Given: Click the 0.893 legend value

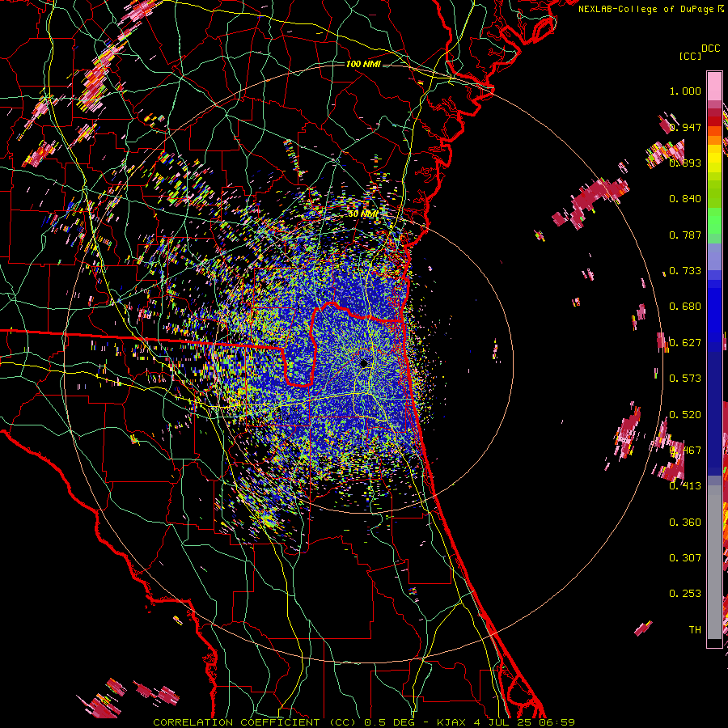Looking at the screenshot, I should [x=685, y=163].
